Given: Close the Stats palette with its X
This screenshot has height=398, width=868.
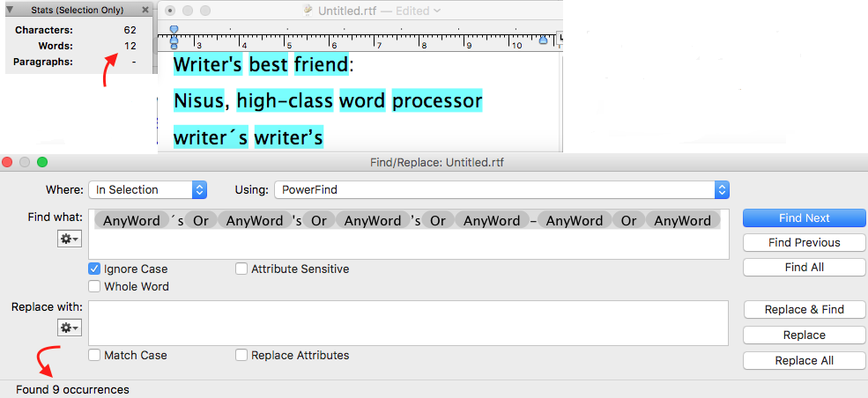Looking at the screenshot, I should point(146,11).
